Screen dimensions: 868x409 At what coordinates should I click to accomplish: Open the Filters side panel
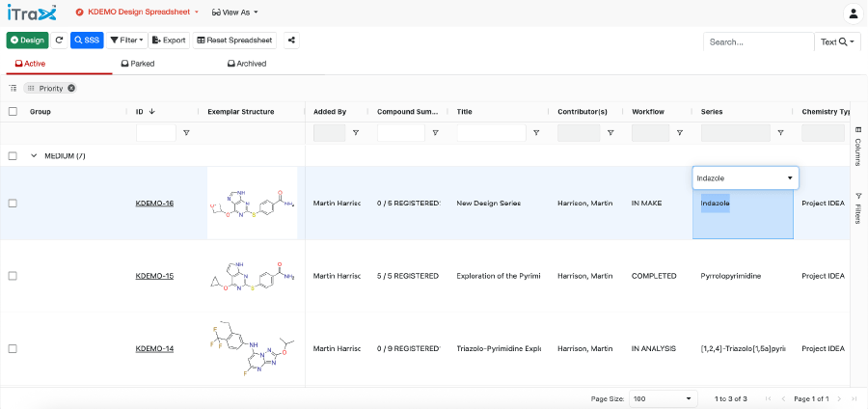(858, 207)
